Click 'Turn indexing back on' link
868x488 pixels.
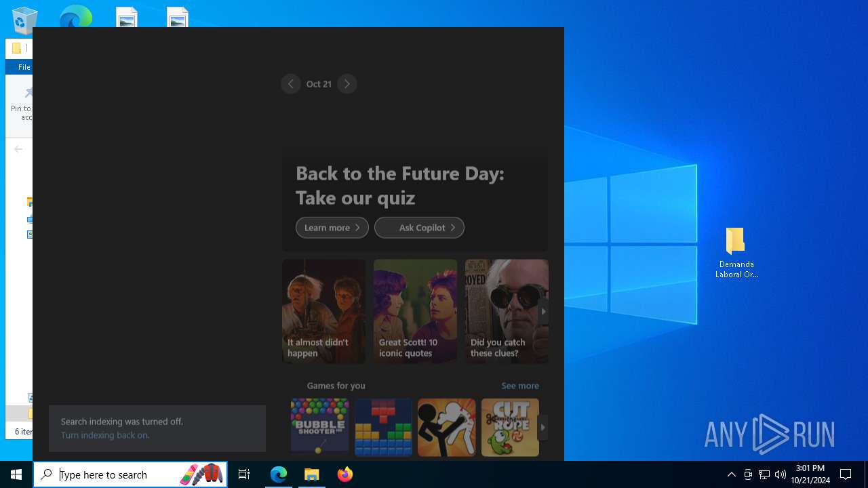coord(105,435)
